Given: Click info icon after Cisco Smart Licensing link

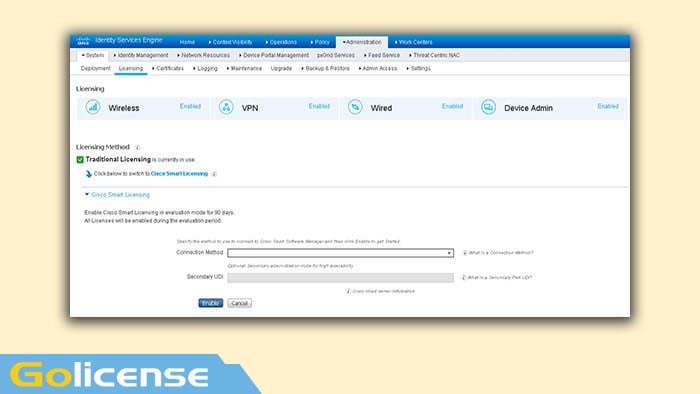Looking at the screenshot, I should click(214, 174).
